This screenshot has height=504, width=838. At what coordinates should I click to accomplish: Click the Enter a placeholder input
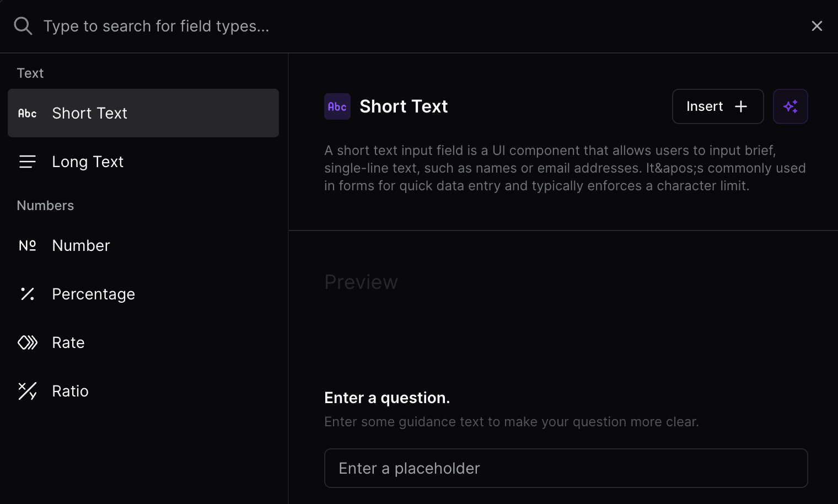(566, 468)
